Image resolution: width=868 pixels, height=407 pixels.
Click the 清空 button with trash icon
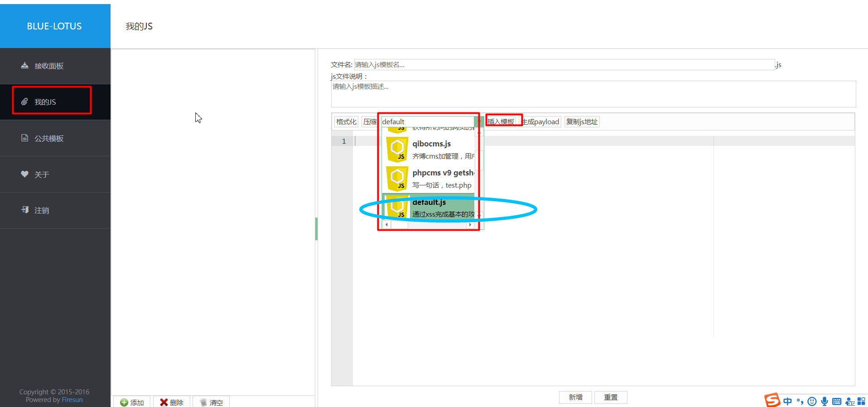point(211,402)
